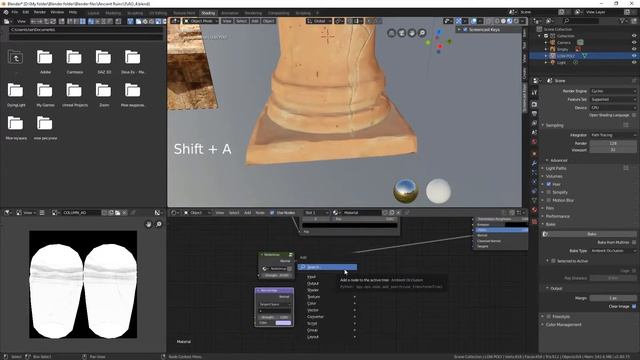Adjust the Render samples field
The image size is (640, 360).
tap(613, 143)
